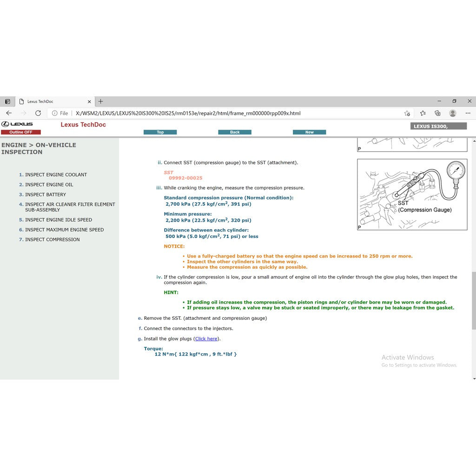Click the user profile icon
The image size is (476, 476).
(452, 113)
